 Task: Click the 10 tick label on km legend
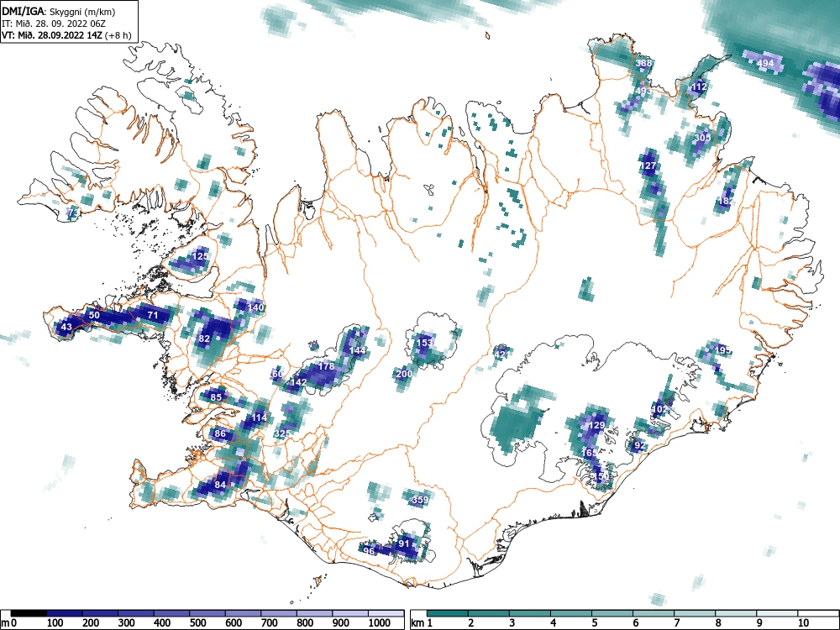[802, 623]
